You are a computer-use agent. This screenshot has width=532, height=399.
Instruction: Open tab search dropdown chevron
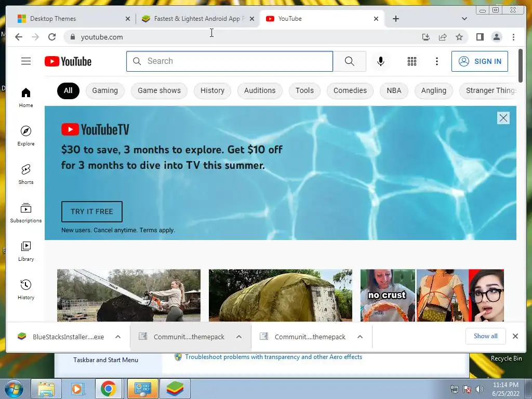464,19
